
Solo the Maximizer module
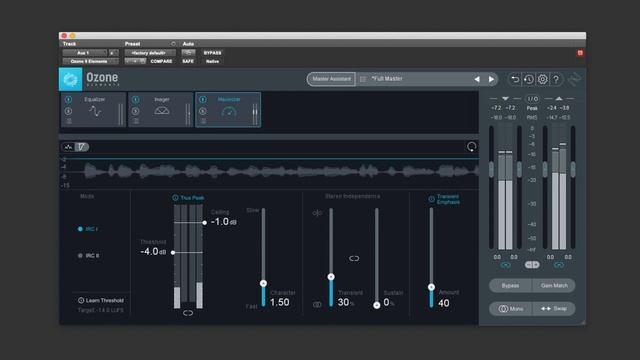point(203,111)
